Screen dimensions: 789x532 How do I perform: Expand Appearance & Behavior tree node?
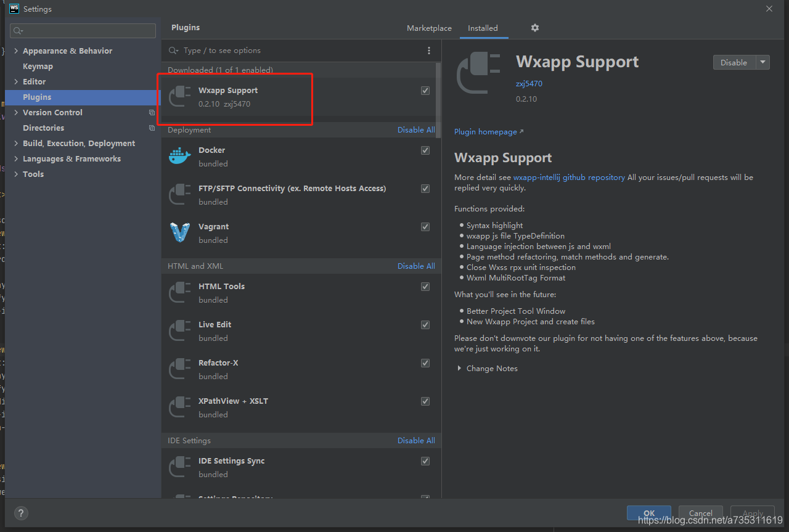point(16,51)
